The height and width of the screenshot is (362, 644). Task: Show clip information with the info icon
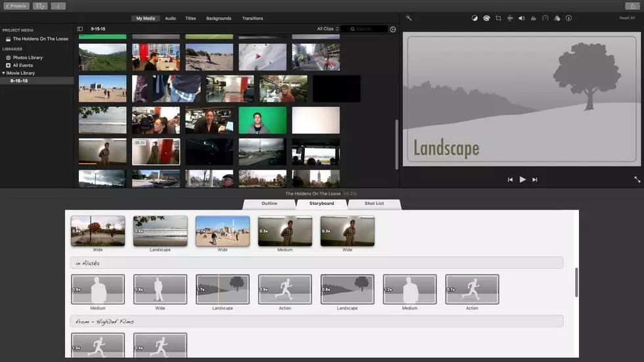(569, 18)
